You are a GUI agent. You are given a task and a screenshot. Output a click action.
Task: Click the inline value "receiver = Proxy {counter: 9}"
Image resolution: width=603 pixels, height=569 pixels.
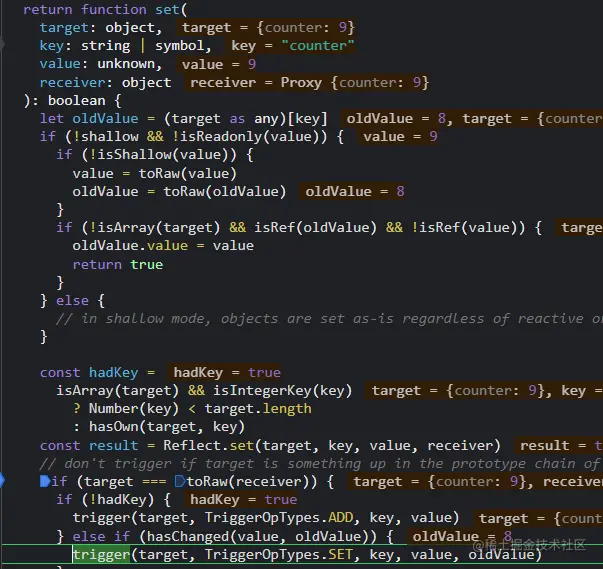309,82
